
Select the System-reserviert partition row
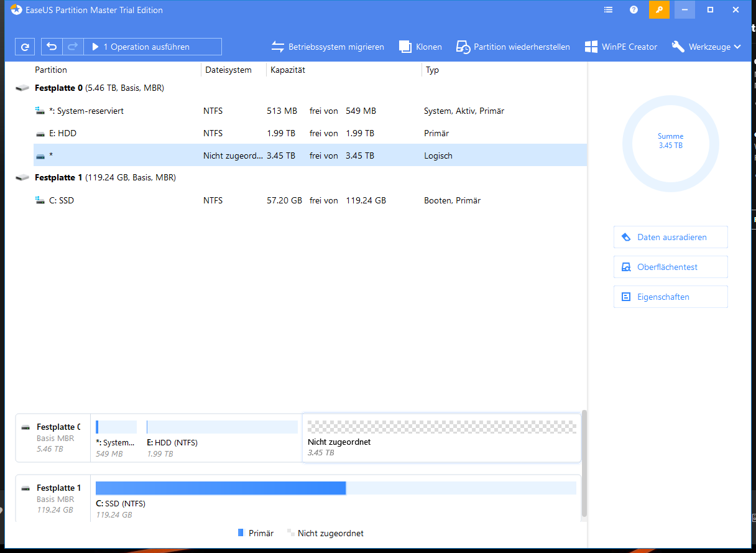[310, 111]
